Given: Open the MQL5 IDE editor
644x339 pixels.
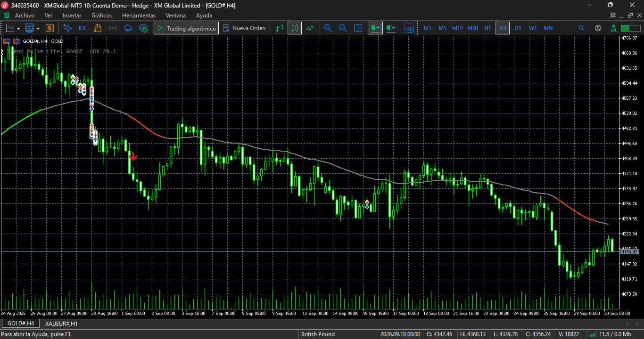Looking at the screenshot, I should [83, 28].
